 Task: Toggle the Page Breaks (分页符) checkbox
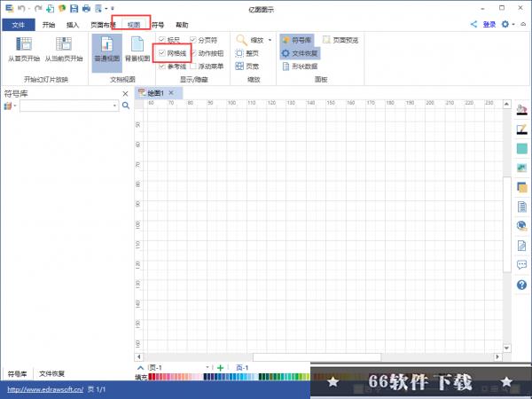click(x=193, y=40)
